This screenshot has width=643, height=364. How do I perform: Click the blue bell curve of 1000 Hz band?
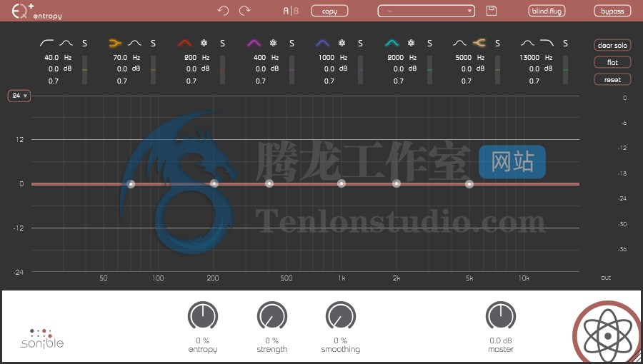click(323, 43)
